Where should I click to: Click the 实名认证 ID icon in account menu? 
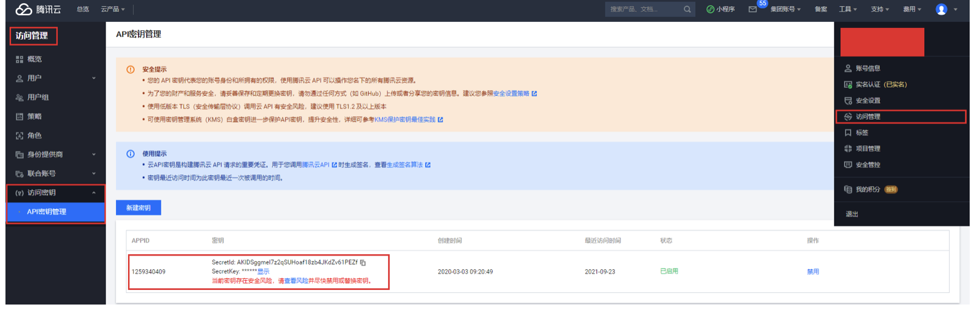click(x=848, y=84)
